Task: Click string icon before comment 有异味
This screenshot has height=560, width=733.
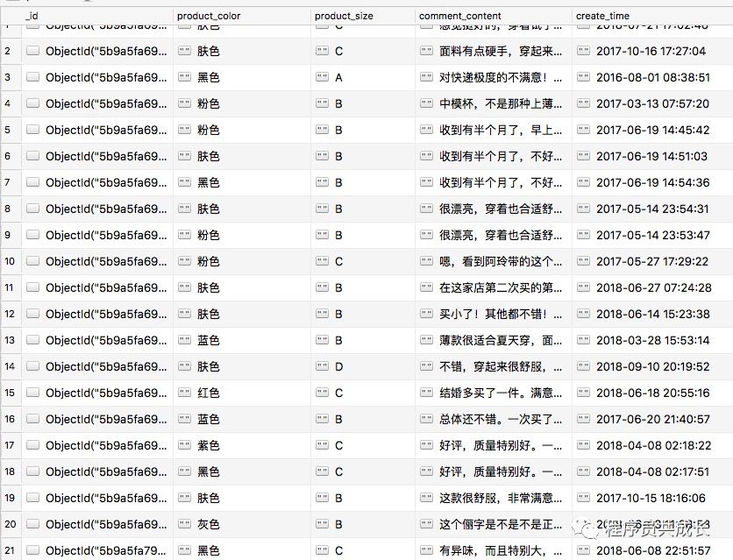Action: [x=426, y=550]
